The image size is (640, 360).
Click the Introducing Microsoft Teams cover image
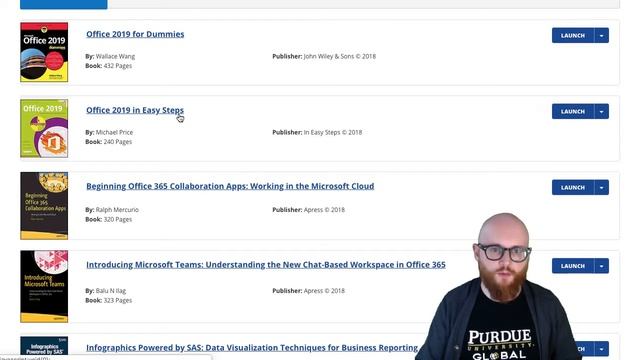[44, 287]
